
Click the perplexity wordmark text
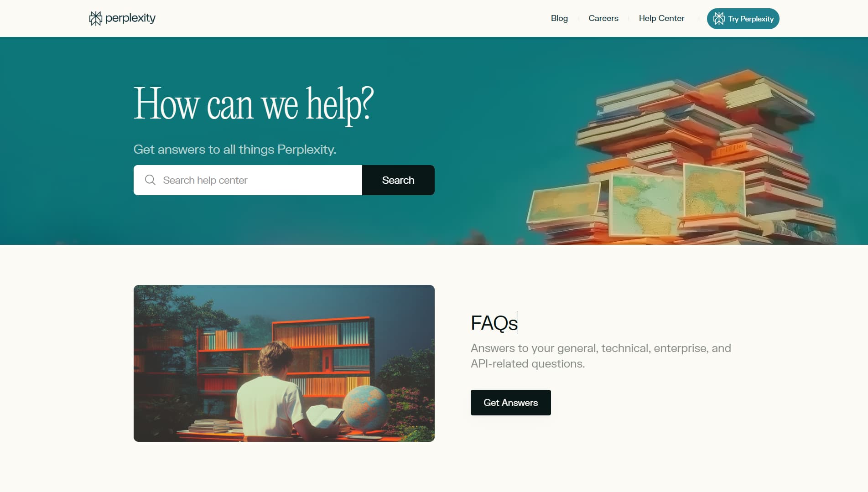click(x=130, y=18)
